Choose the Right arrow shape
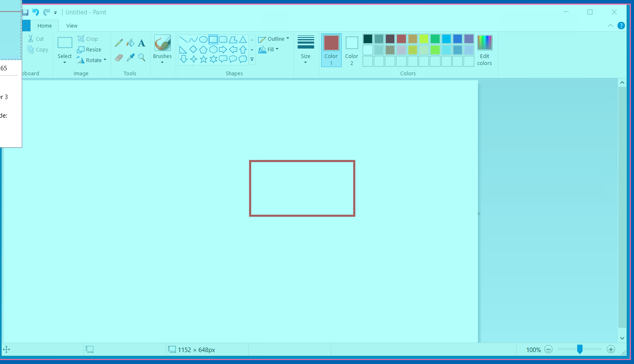This screenshot has width=634, height=364. point(223,50)
